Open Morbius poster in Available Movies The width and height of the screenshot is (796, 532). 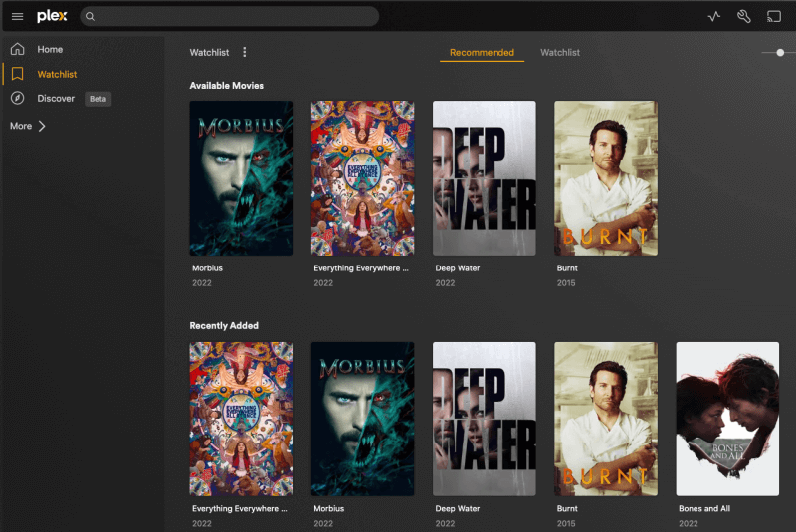[241, 179]
